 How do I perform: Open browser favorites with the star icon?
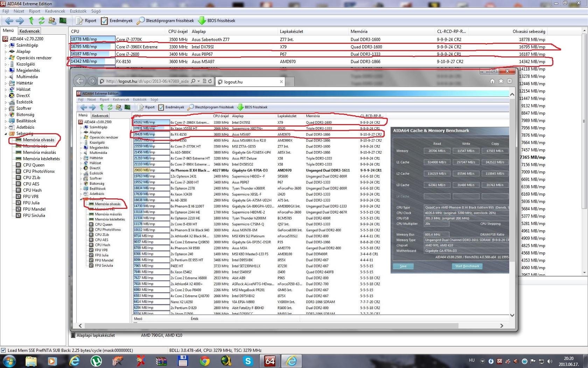[x=501, y=81]
